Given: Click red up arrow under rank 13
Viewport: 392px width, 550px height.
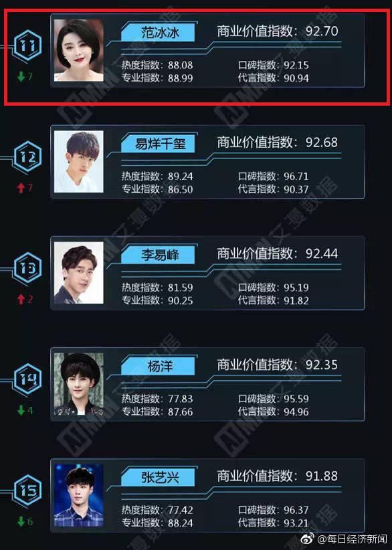Looking at the screenshot, I should 21,299.
